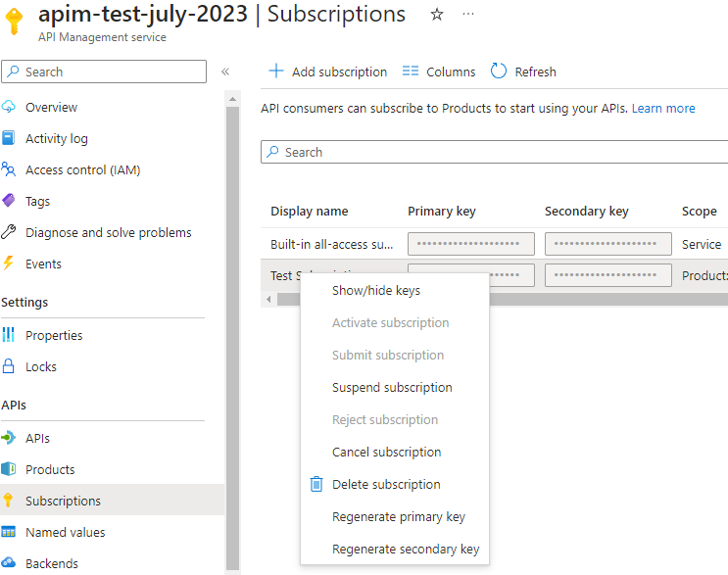Select the Built-in all-access subscription row
The image size is (728, 575).
(494, 244)
